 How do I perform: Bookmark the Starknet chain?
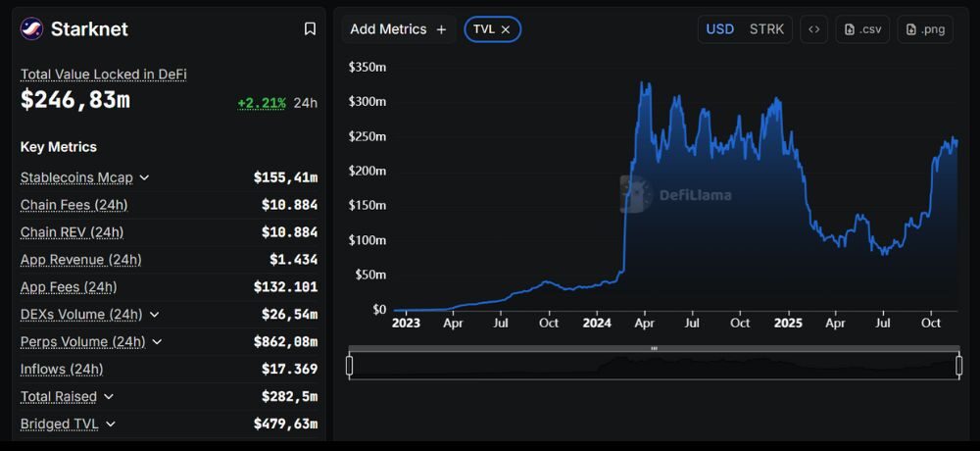tap(310, 29)
